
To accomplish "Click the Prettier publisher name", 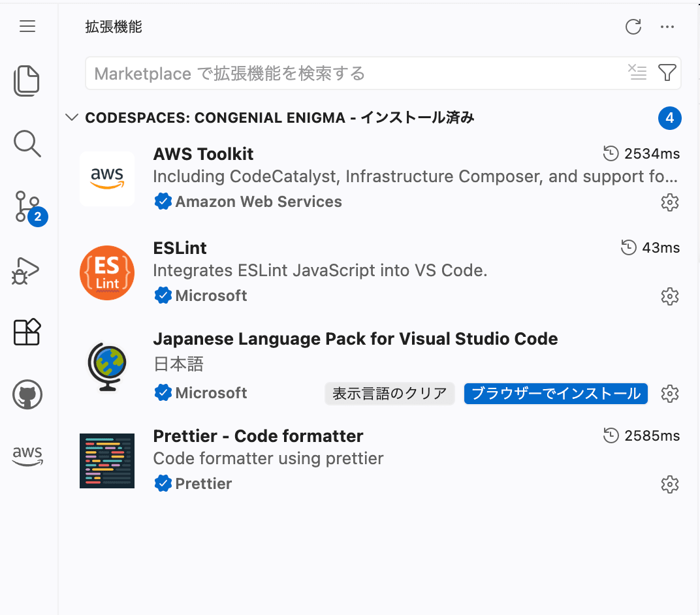I will click(204, 483).
